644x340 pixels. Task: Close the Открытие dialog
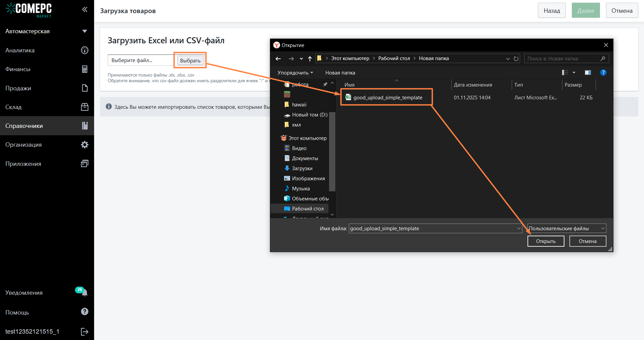(606, 45)
